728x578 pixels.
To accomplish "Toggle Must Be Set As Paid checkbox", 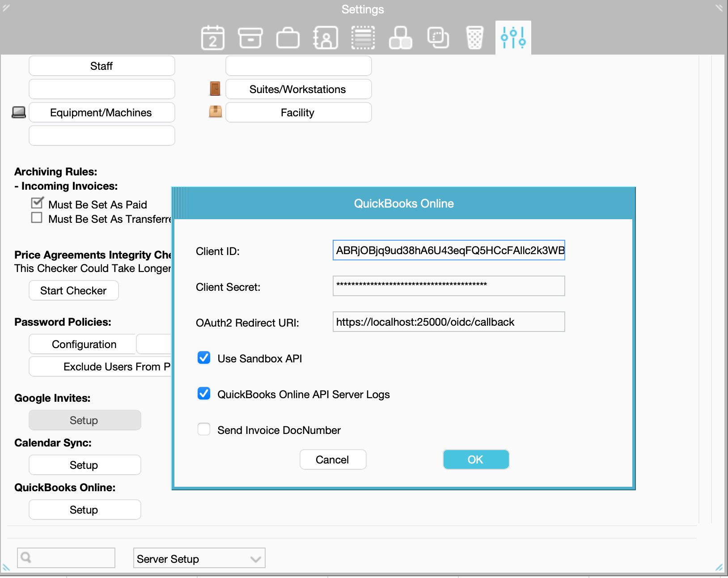I will (x=37, y=203).
